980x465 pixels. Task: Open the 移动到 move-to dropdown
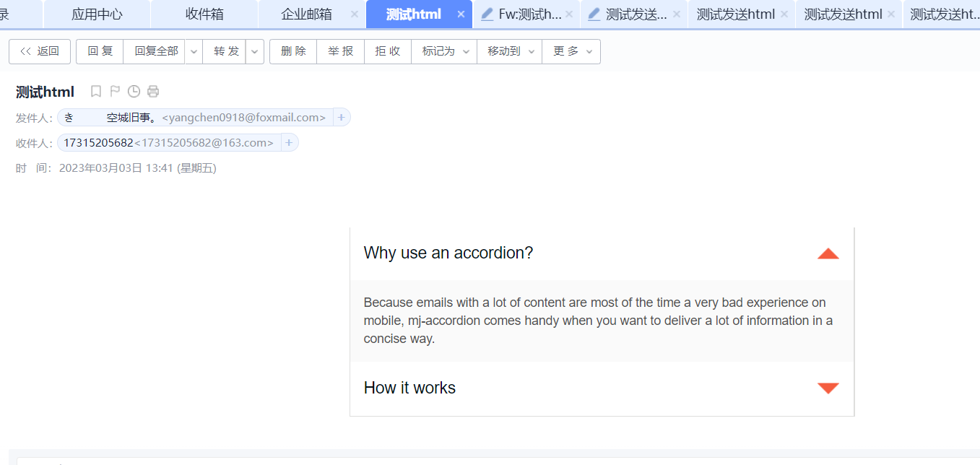pos(532,51)
